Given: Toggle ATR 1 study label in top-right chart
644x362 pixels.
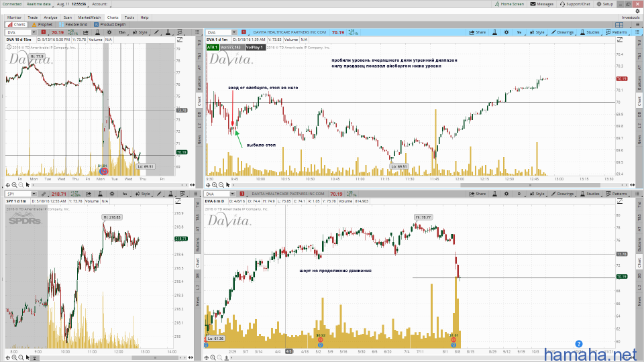Looking at the screenshot, I should point(212,48).
